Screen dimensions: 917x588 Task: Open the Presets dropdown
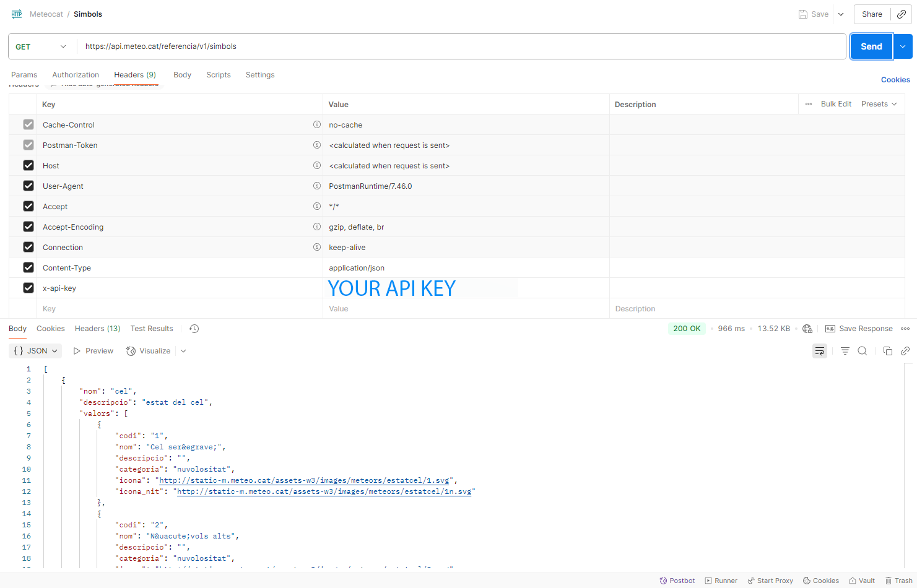[879, 104]
